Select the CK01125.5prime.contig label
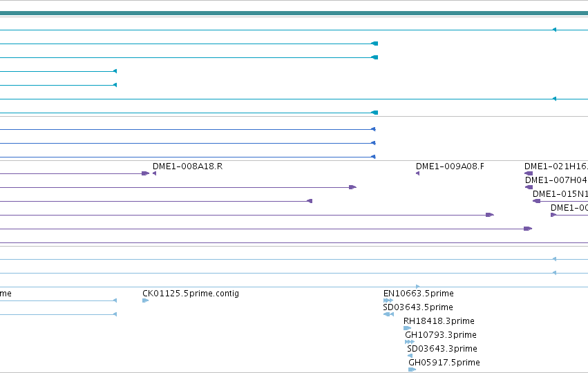Screen dimensions: 588x373 (191, 293)
